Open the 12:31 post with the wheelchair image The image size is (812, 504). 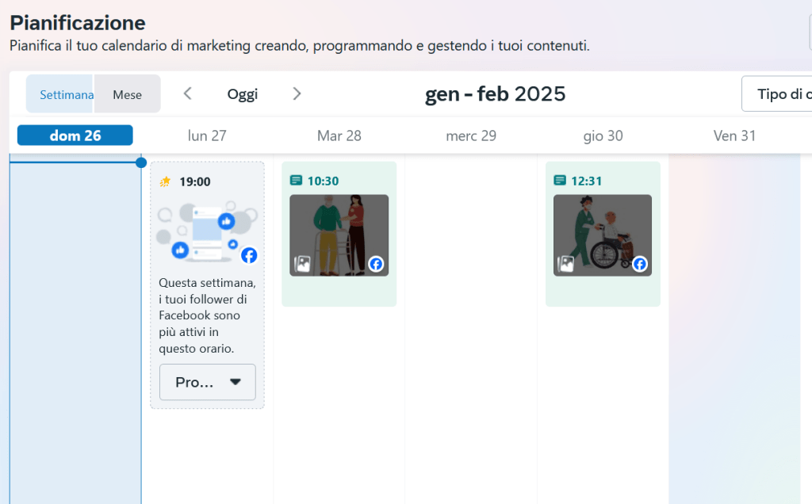[602, 235]
